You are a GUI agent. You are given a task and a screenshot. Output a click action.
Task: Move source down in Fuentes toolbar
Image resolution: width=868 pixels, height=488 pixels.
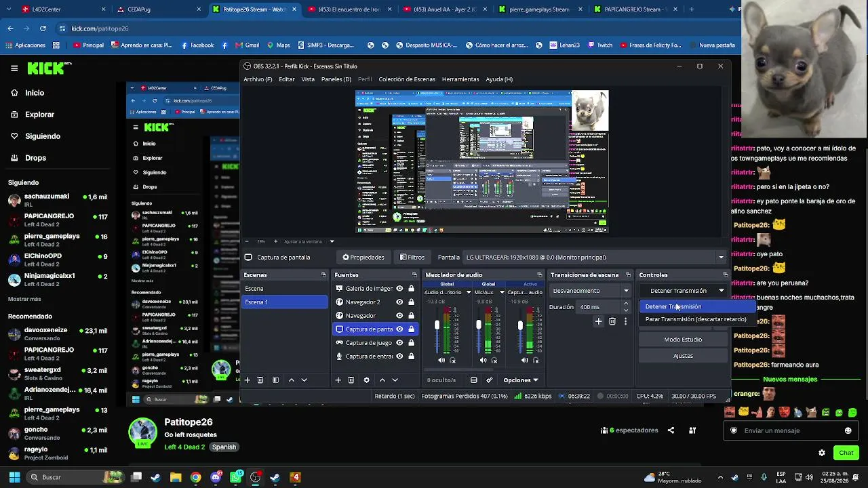click(x=395, y=380)
